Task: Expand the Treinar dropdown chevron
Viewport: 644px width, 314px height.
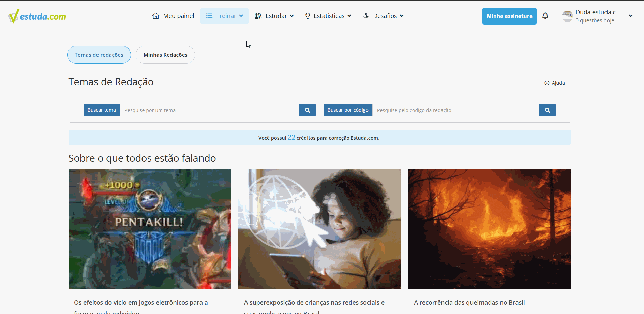Action: tap(241, 16)
